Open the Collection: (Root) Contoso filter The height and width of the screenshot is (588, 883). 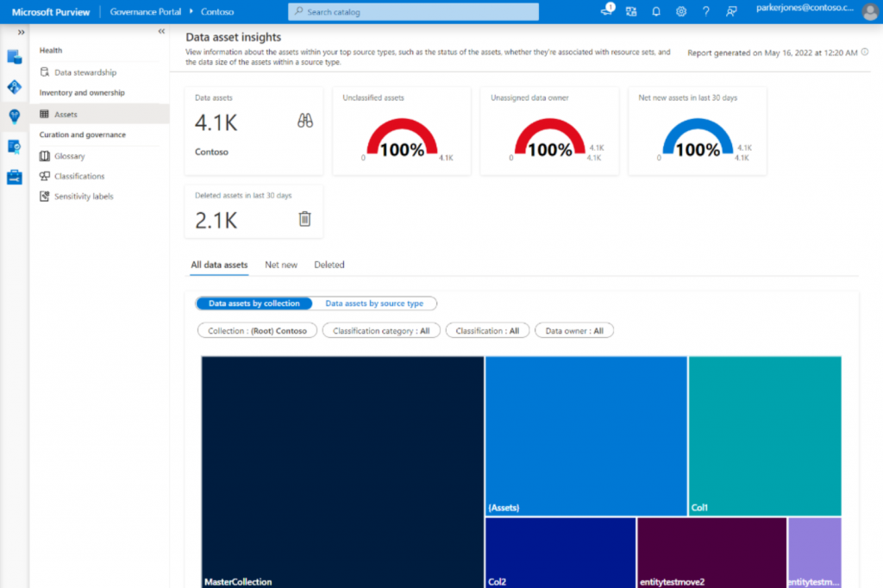point(257,330)
